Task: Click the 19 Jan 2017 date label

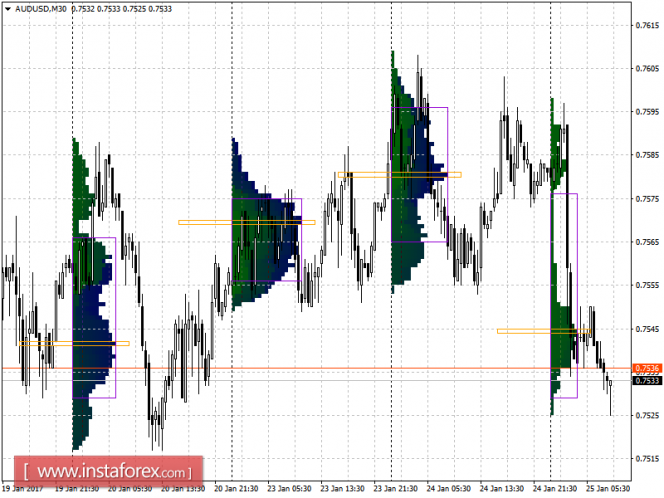Action: click(22, 489)
